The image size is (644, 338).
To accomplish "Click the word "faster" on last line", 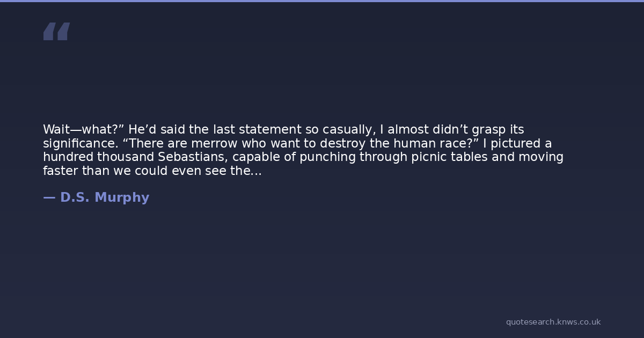I will (x=60, y=172).
